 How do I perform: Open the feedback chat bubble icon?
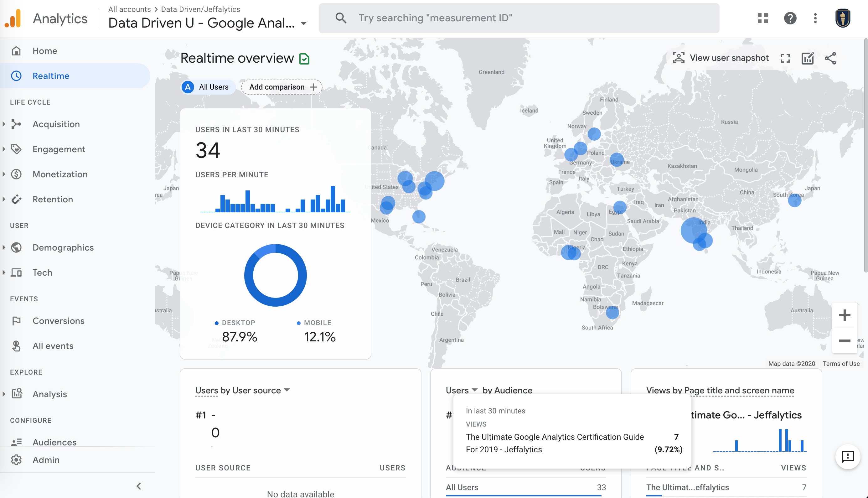coord(847,456)
